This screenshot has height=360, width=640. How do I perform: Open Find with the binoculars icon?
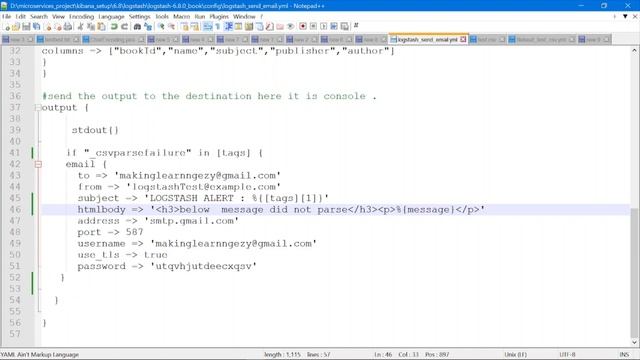coord(137,27)
